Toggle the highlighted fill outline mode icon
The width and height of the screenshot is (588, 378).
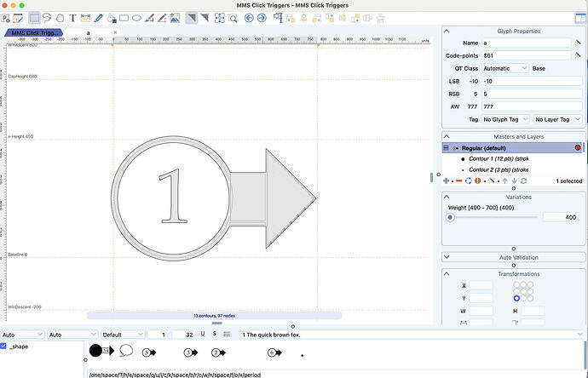pos(191,18)
